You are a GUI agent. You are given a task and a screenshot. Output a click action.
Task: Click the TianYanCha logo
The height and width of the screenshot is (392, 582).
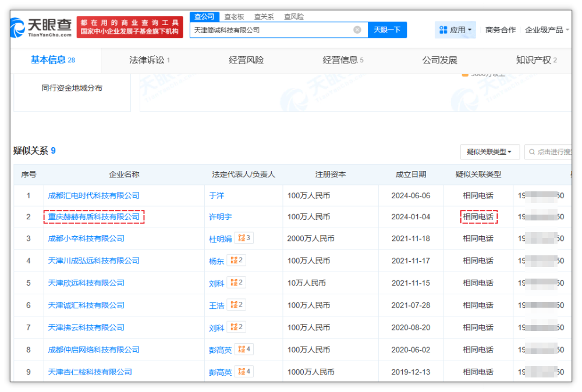pos(41,27)
